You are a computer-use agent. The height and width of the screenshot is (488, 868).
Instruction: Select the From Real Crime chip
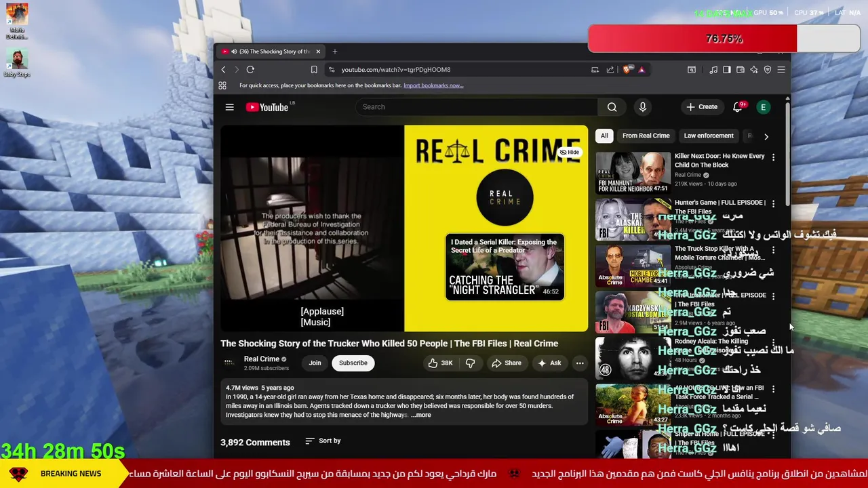[646, 136]
